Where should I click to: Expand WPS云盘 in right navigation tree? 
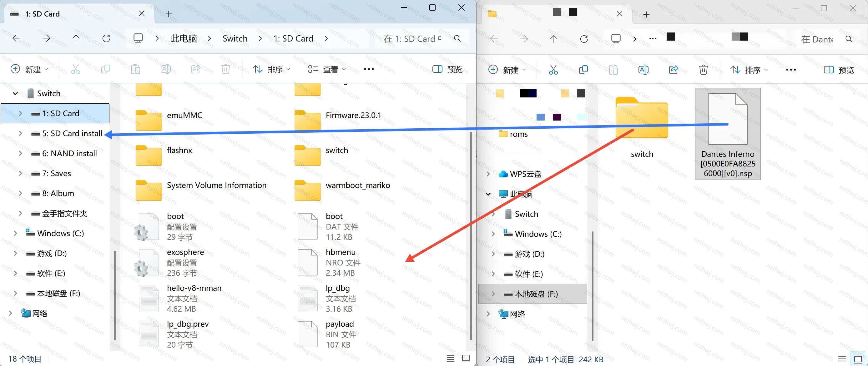pos(488,174)
